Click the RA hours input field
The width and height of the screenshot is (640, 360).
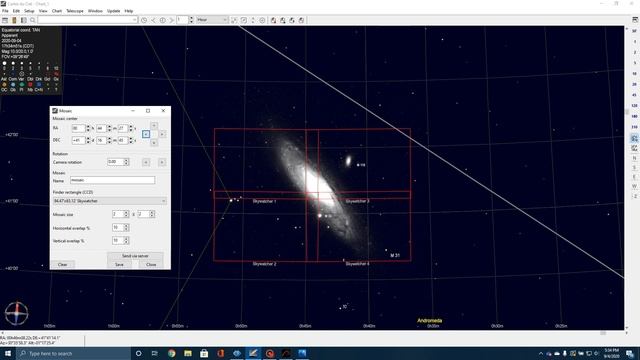pyautogui.click(x=78, y=128)
